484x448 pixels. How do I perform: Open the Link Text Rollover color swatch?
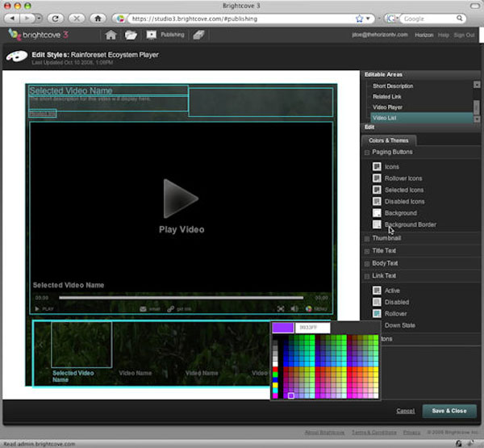377,313
